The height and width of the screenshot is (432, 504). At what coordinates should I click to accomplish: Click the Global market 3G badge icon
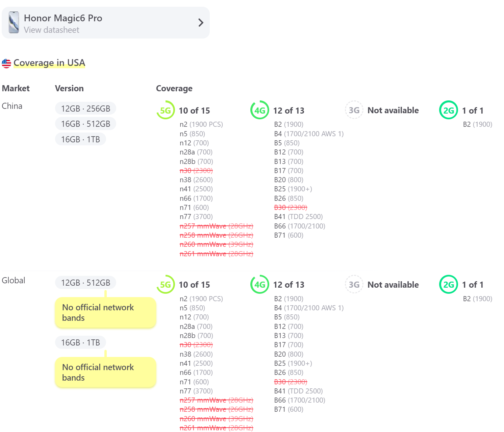pos(354,285)
